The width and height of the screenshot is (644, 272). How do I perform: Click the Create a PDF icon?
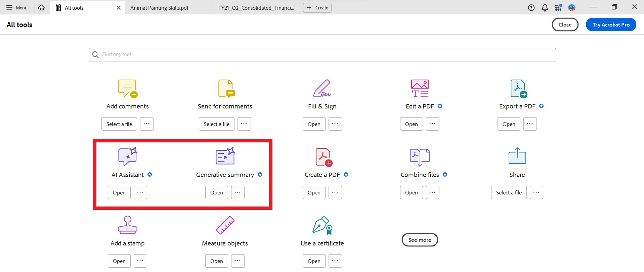click(x=324, y=157)
